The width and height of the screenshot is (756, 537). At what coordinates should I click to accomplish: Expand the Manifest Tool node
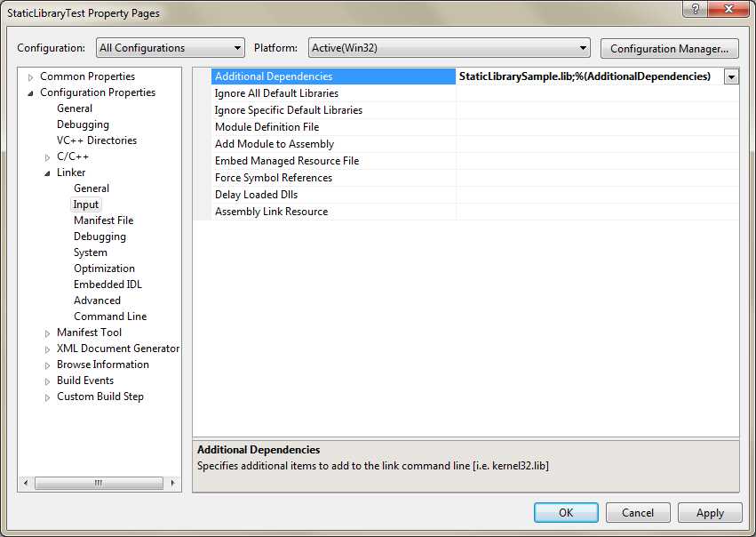[x=47, y=333]
